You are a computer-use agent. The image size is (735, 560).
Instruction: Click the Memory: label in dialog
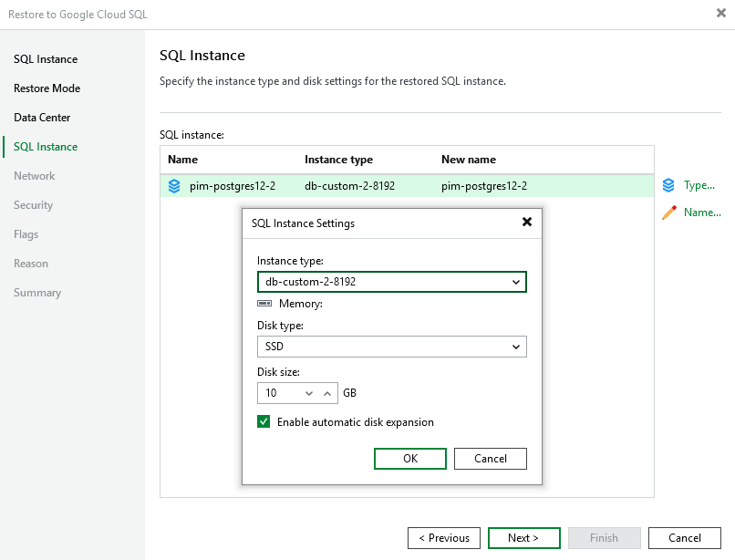tap(301, 304)
